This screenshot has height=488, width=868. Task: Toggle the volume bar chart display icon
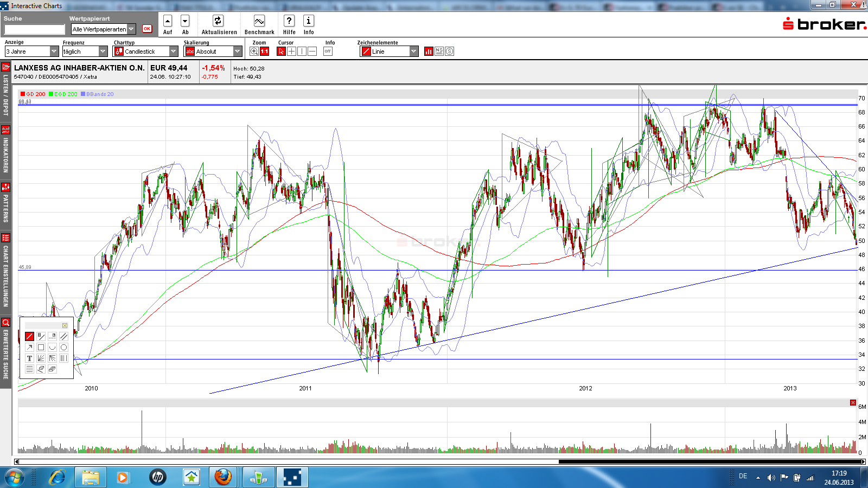pyautogui.click(x=429, y=52)
